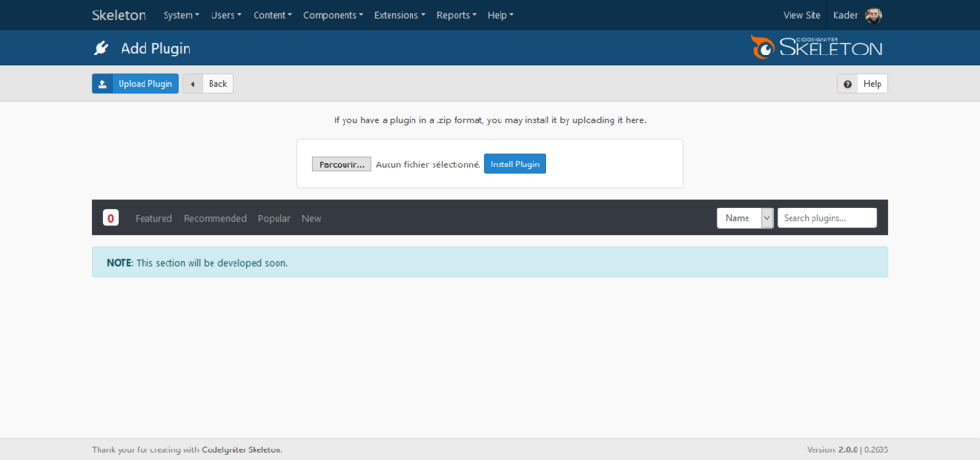This screenshot has width=980, height=460.
Task: Switch to the Recommended plugins tab
Action: pyautogui.click(x=215, y=218)
